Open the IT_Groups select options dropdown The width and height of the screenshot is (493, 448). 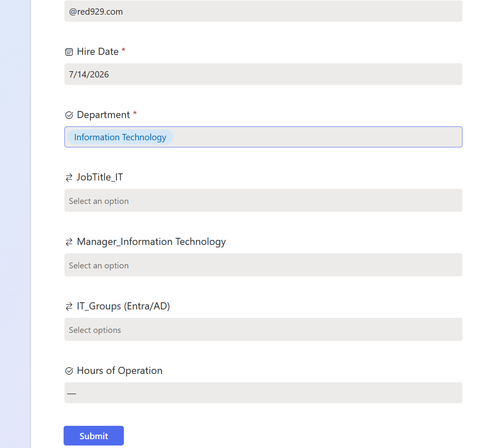[263, 330]
